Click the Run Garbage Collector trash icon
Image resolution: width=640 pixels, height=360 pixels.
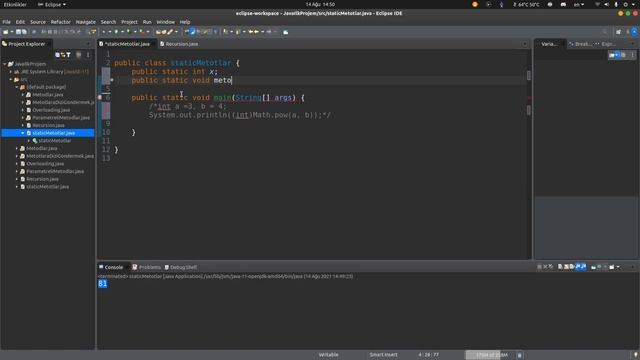pos(520,355)
